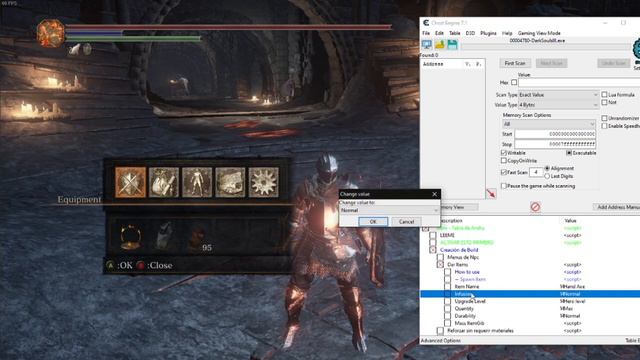The width and height of the screenshot is (640, 360).
Task: Open the File menu
Action: [x=426, y=33]
